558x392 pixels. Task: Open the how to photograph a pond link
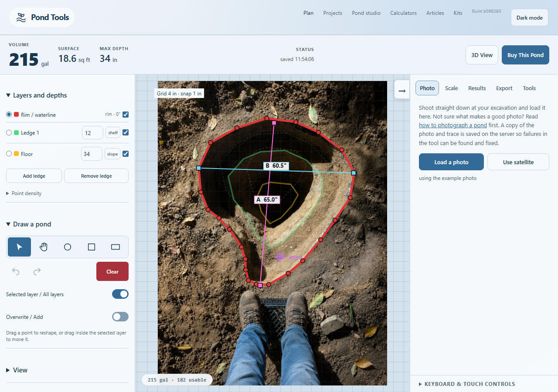pyautogui.click(x=453, y=125)
